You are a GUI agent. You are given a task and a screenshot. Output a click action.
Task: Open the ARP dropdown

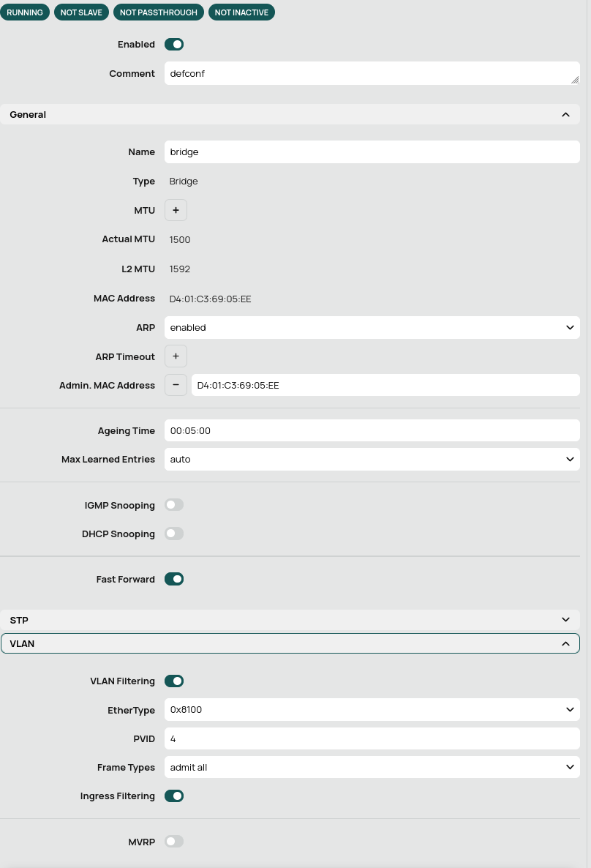click(x=372, y=328)
